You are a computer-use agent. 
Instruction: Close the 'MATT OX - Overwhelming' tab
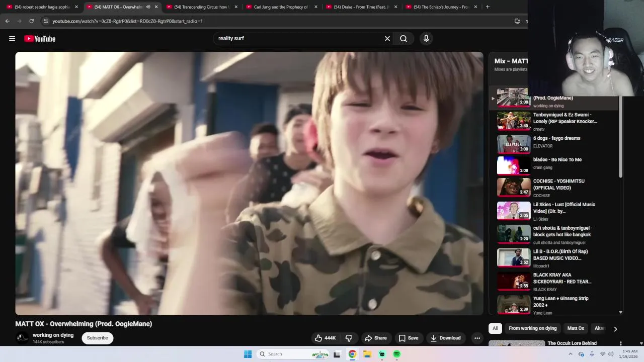[x=156, y=7]
